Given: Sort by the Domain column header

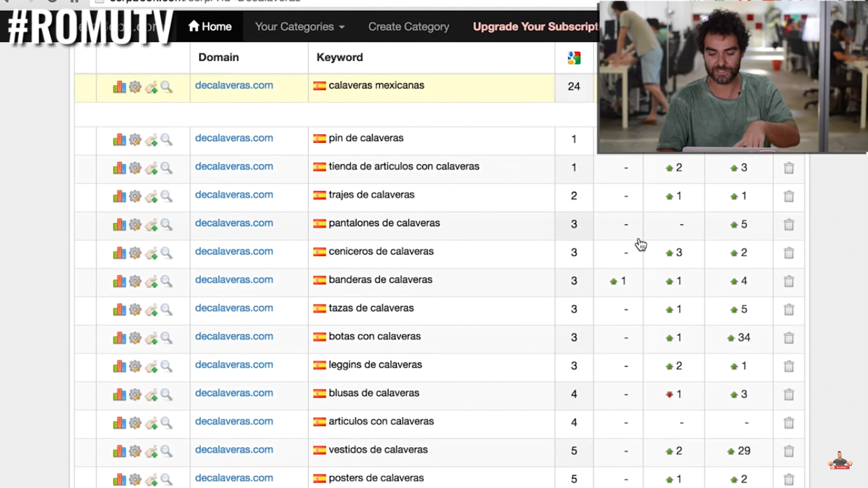Looking at the screenshot, I should click(x=219, y=57).
